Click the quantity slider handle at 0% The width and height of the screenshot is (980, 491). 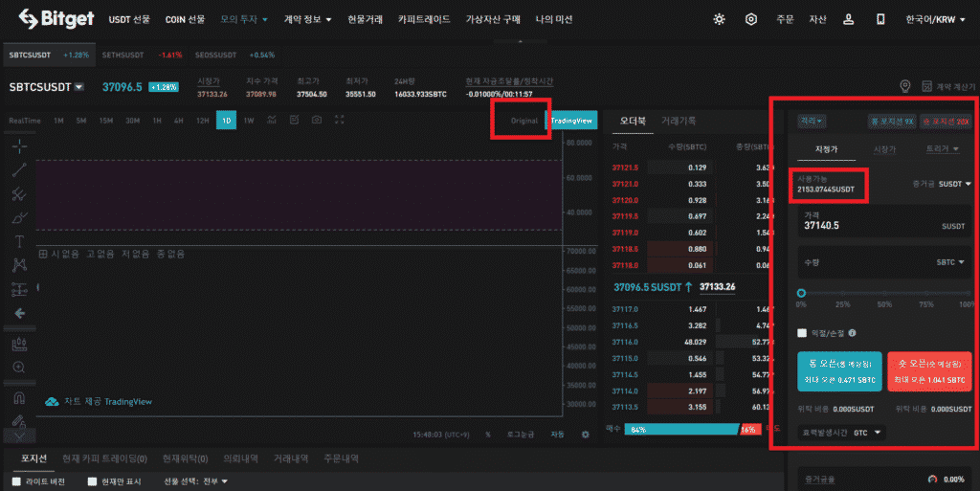[x=801, y=293]
